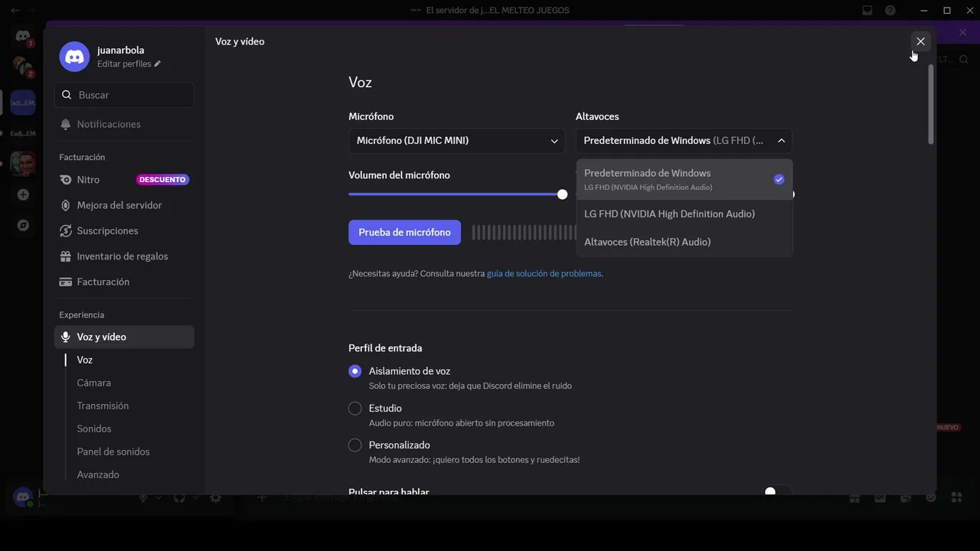This screenshot has height=551, width=980.
Task: Click the juanarbola Discord avatar
Action: tap(74, 57)
